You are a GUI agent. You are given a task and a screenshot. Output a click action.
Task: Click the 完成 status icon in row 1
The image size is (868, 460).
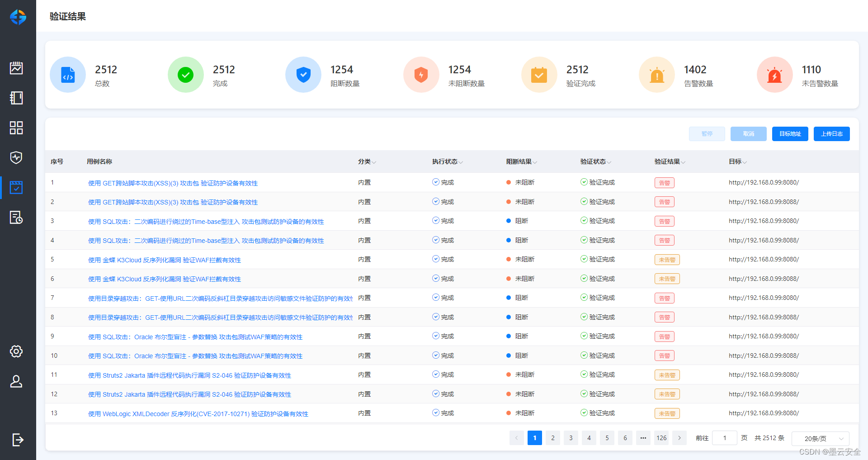pyautogui.click(x=436, y=182)
